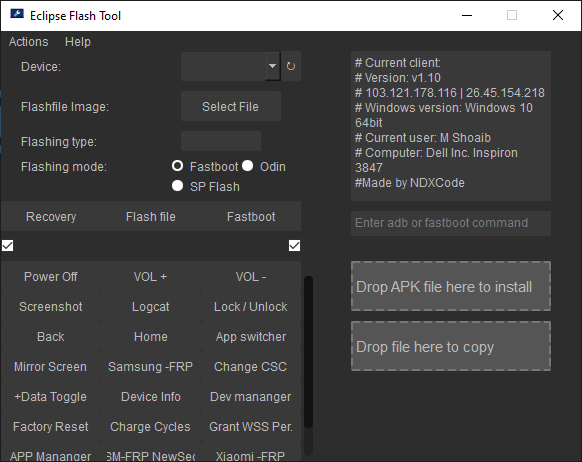The width and height of the screenshot is (582, 462).
Task: Click the '# Version: v1.10' text
Action: pyautogui.click(x=398, y=78)
